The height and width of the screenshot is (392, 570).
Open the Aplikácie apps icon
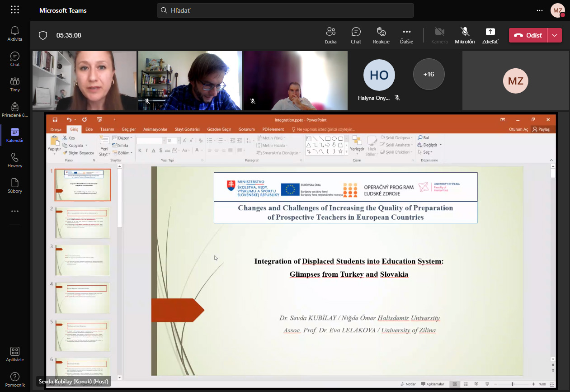(x=14, y=354)
